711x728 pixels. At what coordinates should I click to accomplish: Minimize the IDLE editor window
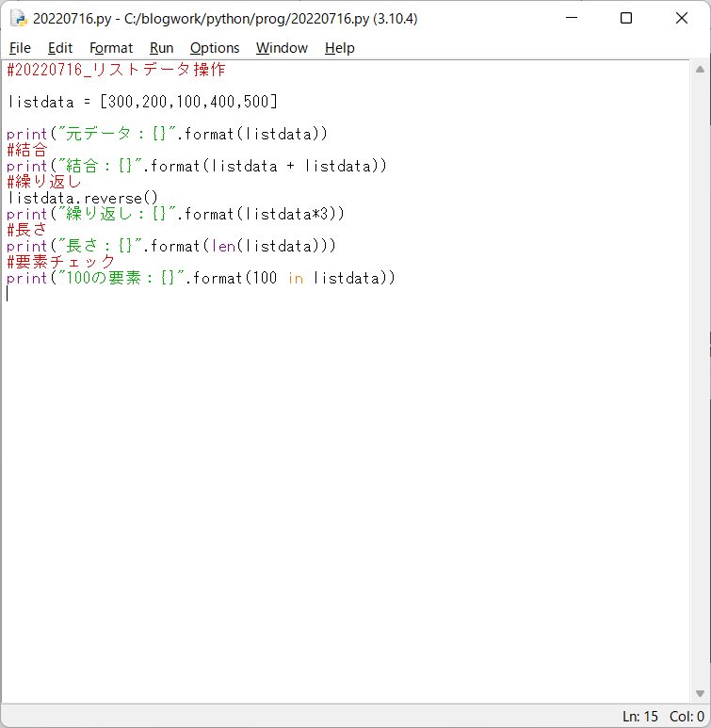point(572,18)
